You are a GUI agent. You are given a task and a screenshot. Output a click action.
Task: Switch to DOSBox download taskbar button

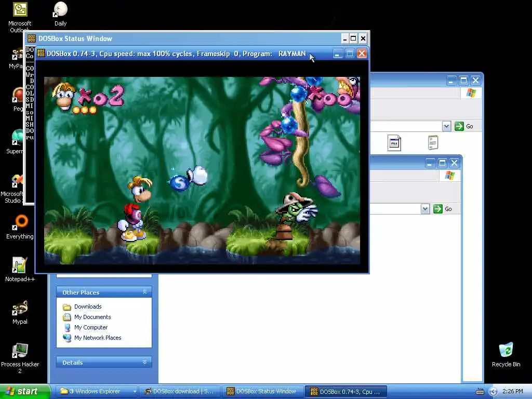coord(180,392)
